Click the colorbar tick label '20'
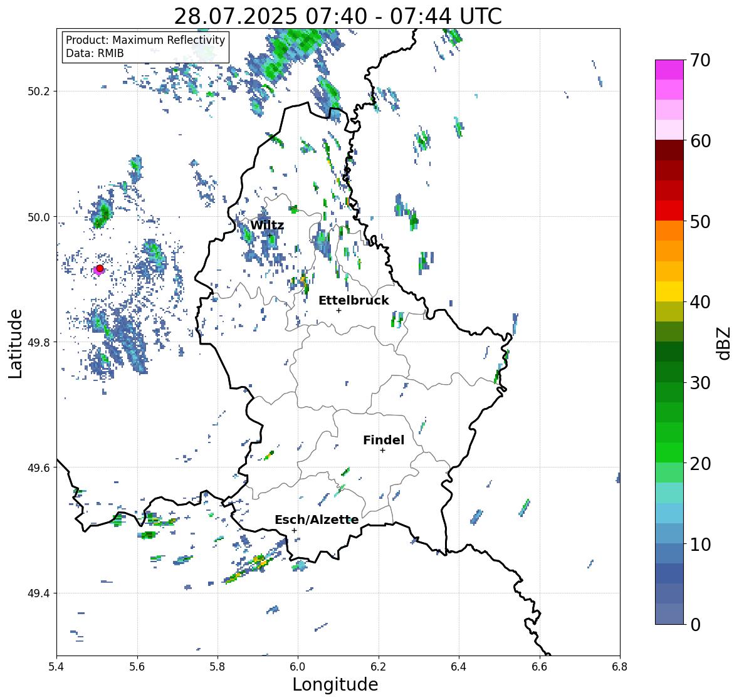The height and width of the screenshot is (700, 739). coord(700,464)
